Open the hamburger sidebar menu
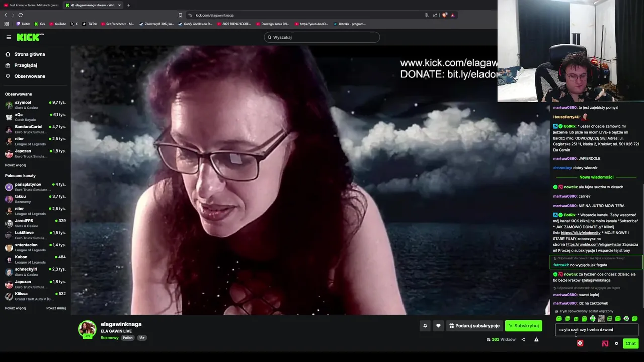644x362 pixels. [9, 37]
